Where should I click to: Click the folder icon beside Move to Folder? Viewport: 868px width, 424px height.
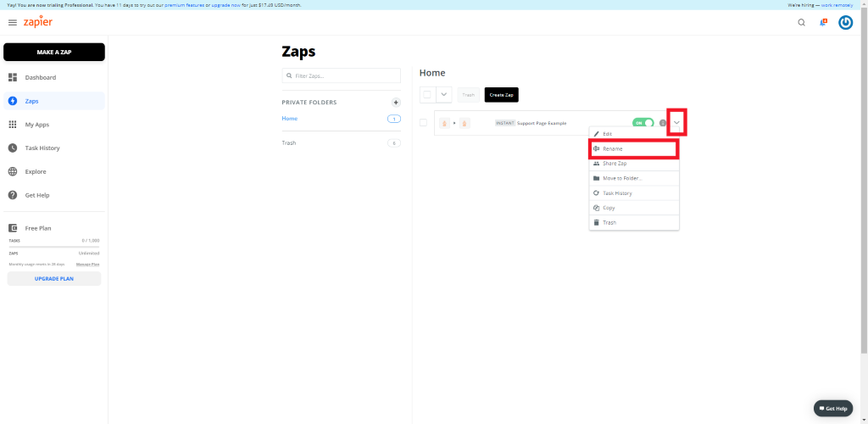(x=596, y=178)
